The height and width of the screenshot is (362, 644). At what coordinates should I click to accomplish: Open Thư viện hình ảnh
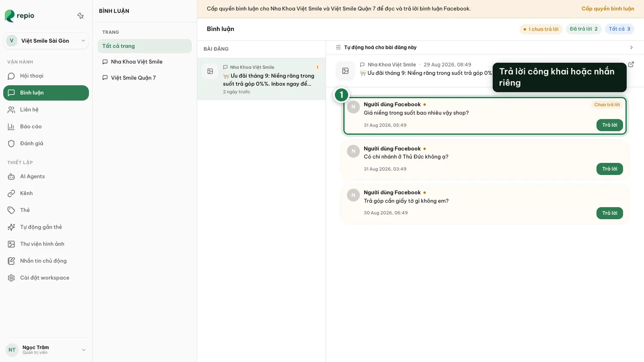[x=46, y=244]
